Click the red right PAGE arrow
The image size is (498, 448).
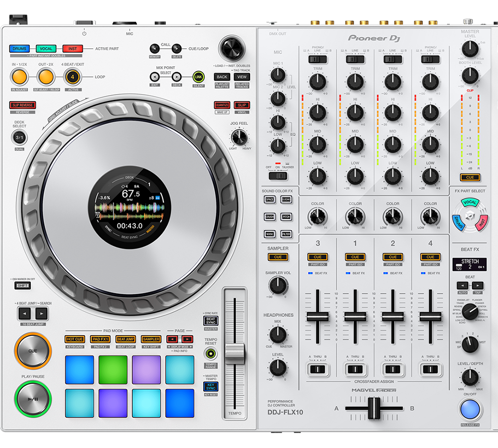coord(187,339)
